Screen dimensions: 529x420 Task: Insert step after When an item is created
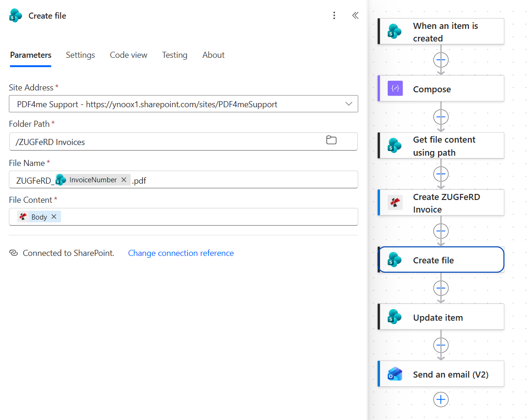[x=441, y=60]
